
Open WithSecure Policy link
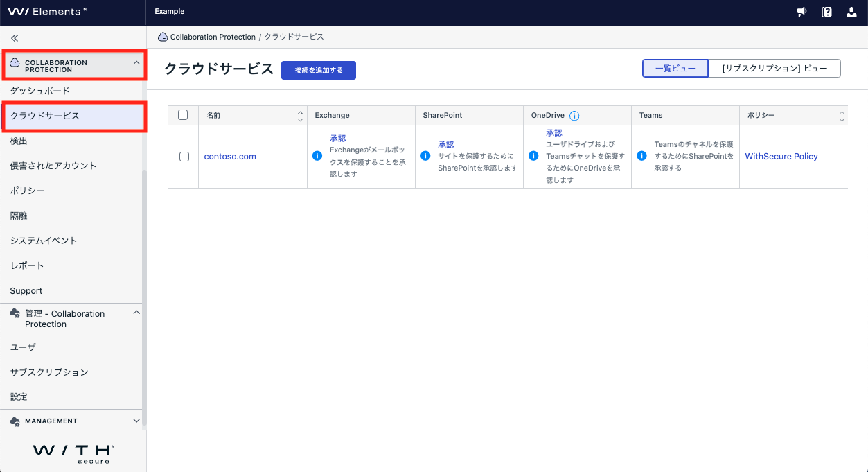tap(781, 157)
